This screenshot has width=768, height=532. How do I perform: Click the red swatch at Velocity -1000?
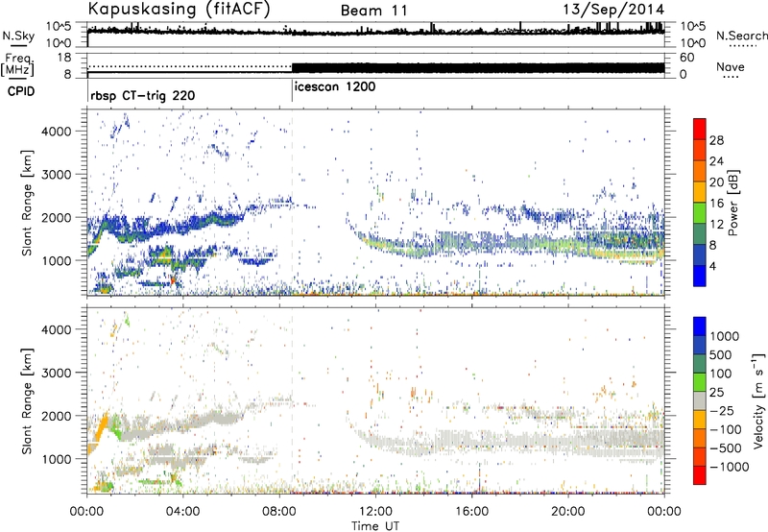pyautogui.click(x=700, y=475)
